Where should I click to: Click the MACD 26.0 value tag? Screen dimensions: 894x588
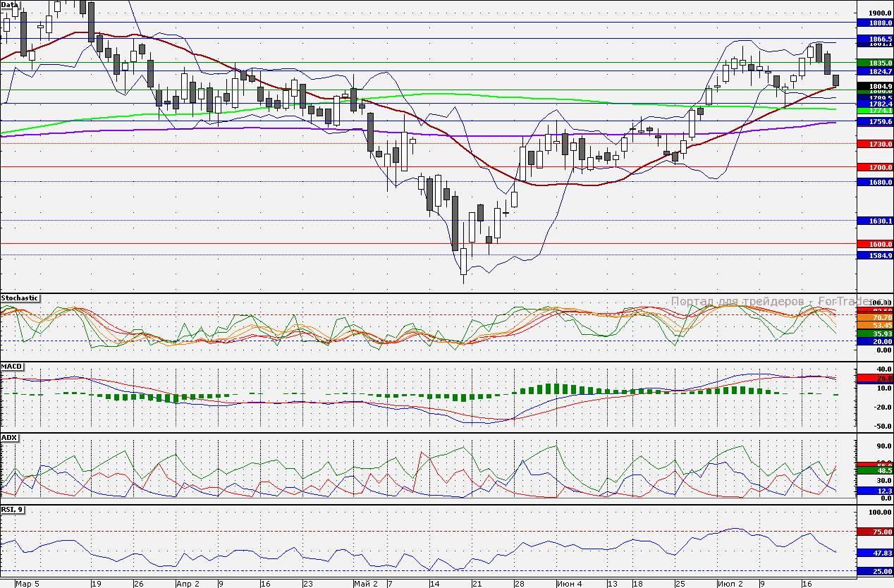click(x=875, y=379)
